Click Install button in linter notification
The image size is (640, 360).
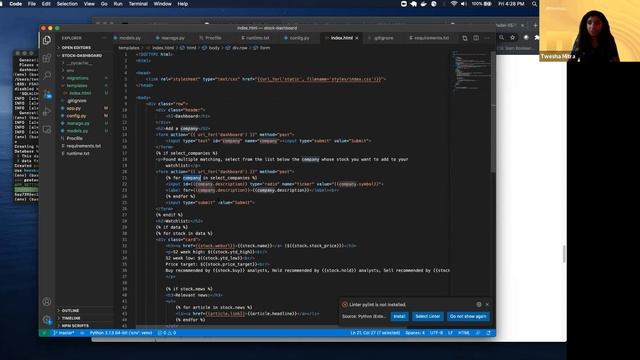(399, 316)
